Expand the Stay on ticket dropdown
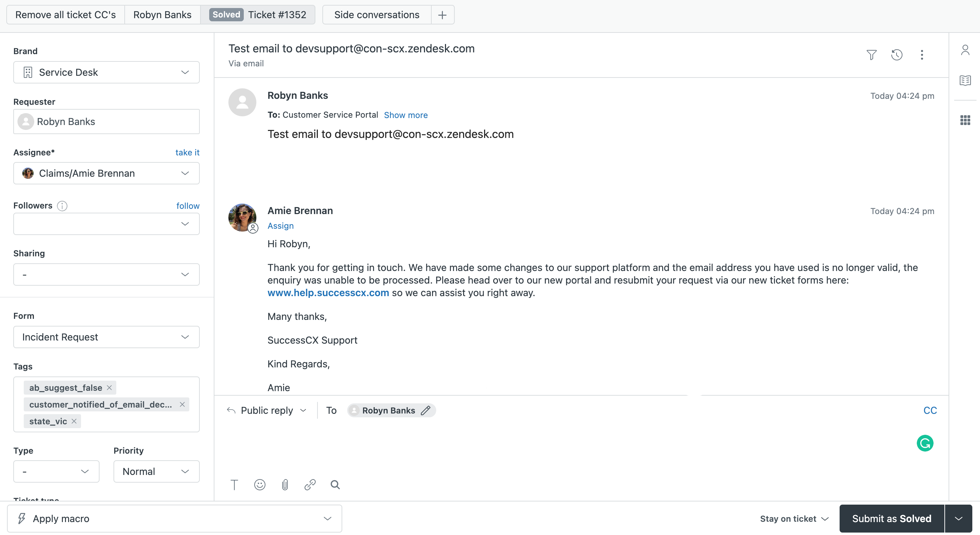 793,518
